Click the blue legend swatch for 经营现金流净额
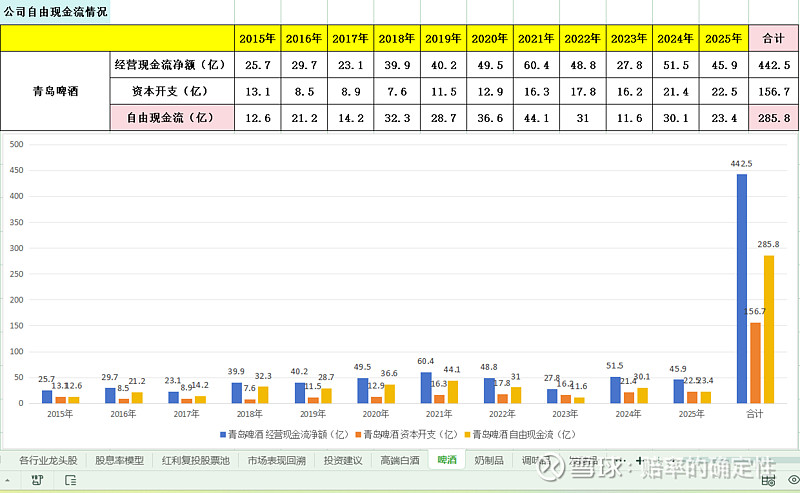Image resolution: width=800 pixels, height=493 pixels. tap(223, 435)
